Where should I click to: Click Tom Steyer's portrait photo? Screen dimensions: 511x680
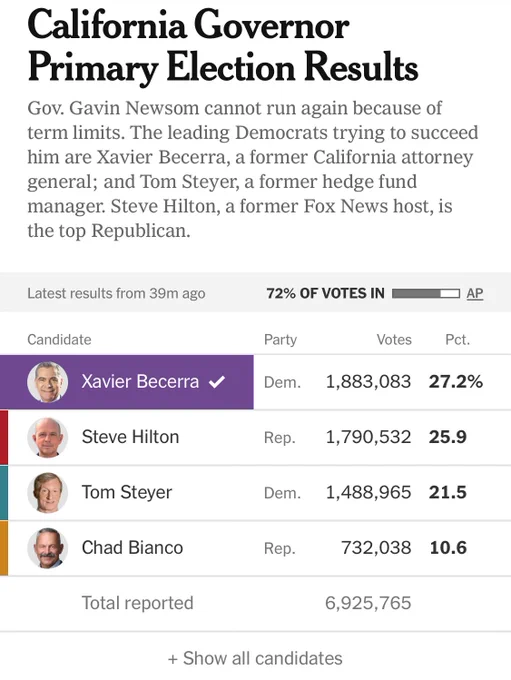point(48,493)
